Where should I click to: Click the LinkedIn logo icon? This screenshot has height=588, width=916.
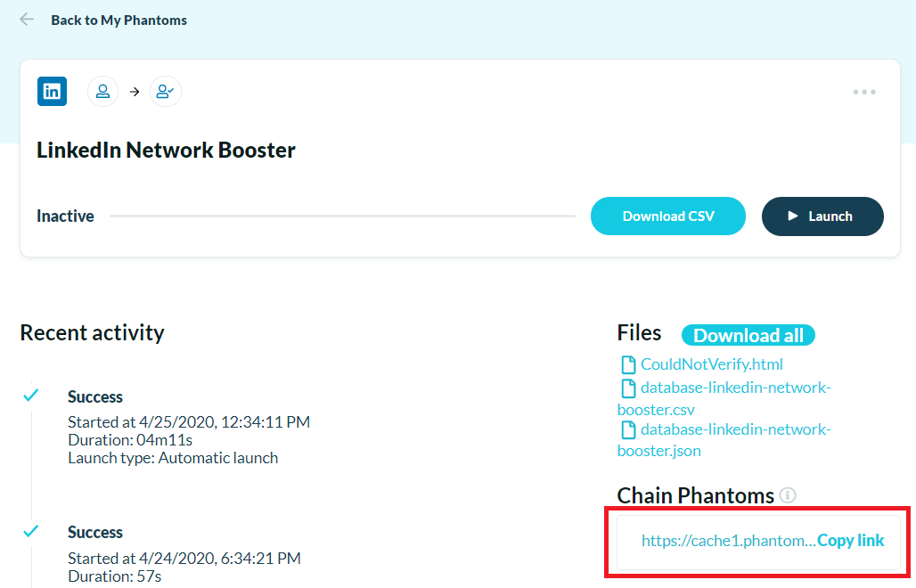click(52, 91)
